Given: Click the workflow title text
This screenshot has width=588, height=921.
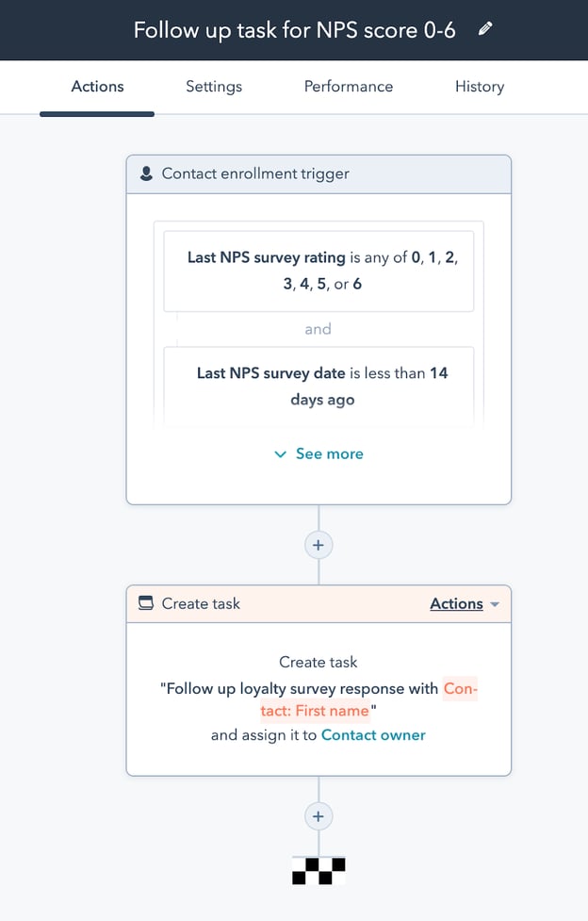Looking at the screenshot, I should [x=294, y=30].
